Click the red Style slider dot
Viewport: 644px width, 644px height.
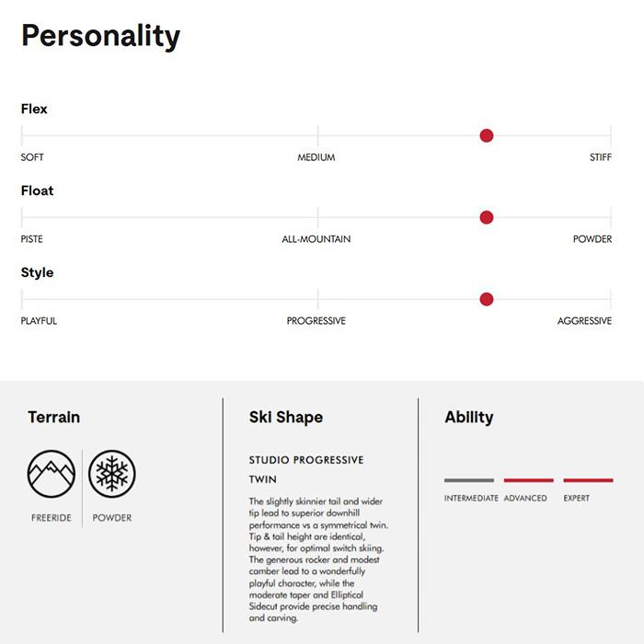coord(487,299)
